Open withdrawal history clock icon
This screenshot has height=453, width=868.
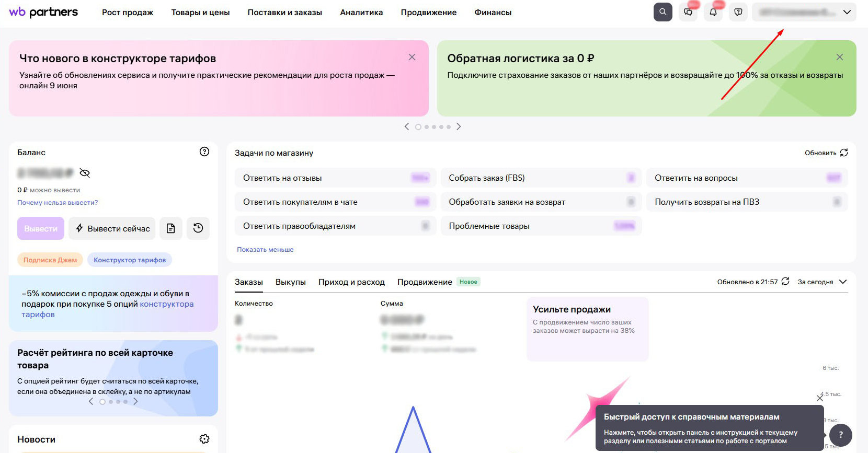coord(198,228)
